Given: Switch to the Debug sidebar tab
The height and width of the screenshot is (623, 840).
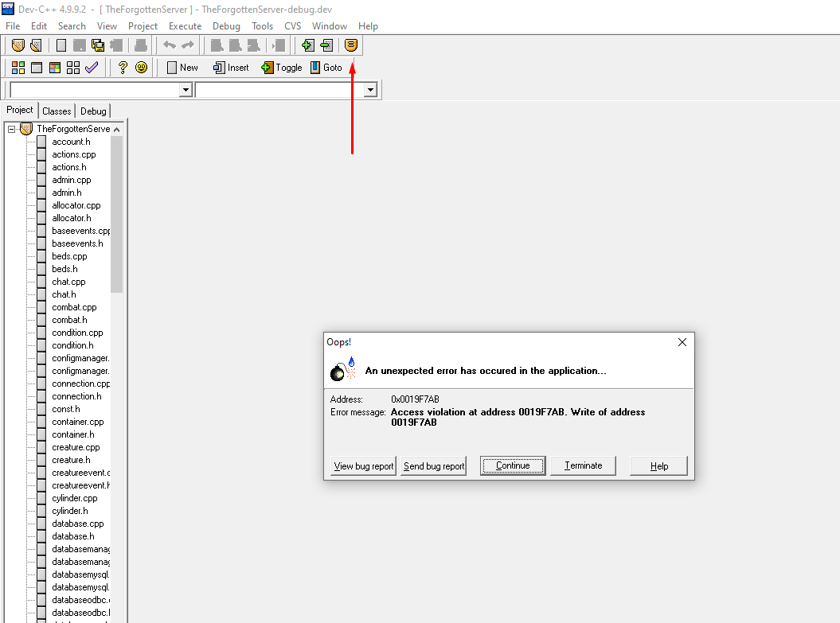Looking at the screenshot, I should click(x=93, y=111).
